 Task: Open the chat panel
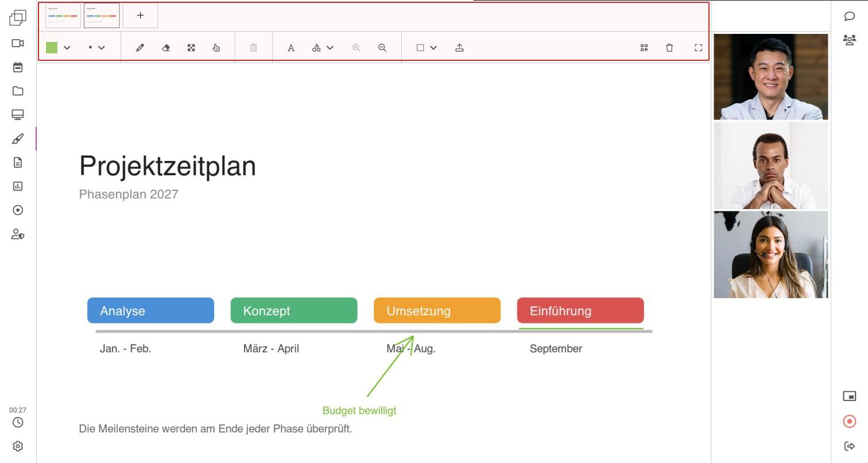(x=850, y=16)
